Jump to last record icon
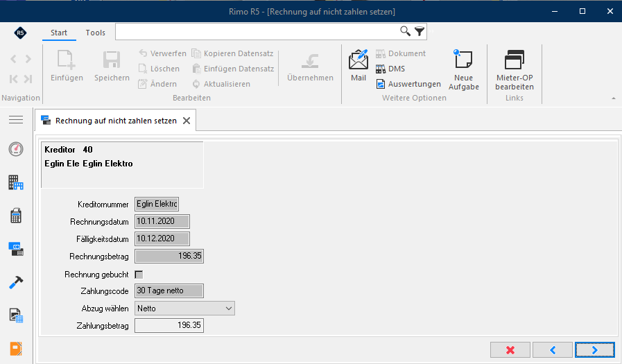This screenshot has width=622, height=364. 28,79
